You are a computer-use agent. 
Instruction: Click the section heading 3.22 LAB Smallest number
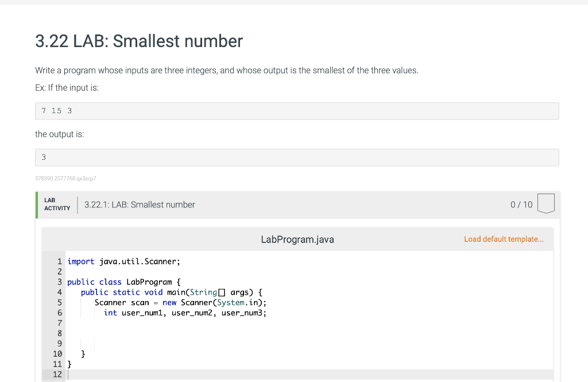[138, 41]
